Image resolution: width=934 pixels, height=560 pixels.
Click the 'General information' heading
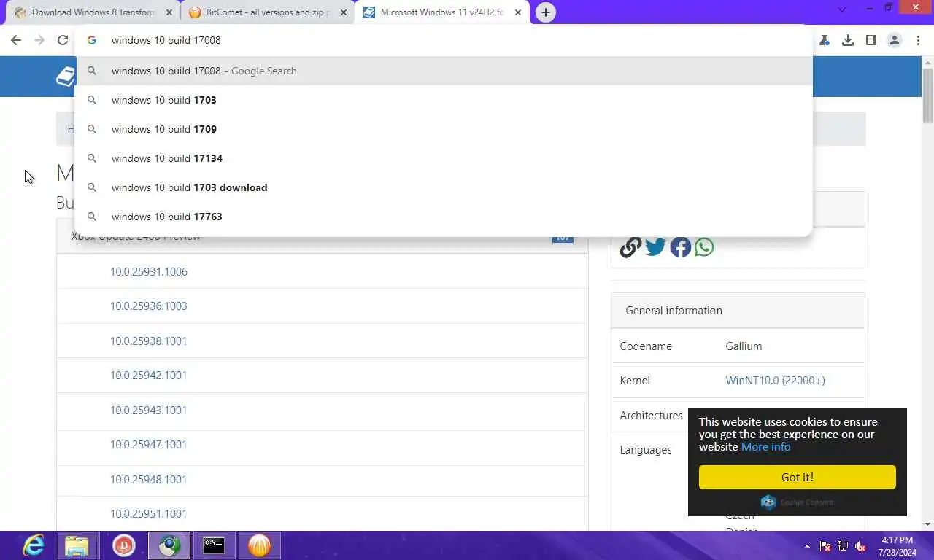click(674, 310)
